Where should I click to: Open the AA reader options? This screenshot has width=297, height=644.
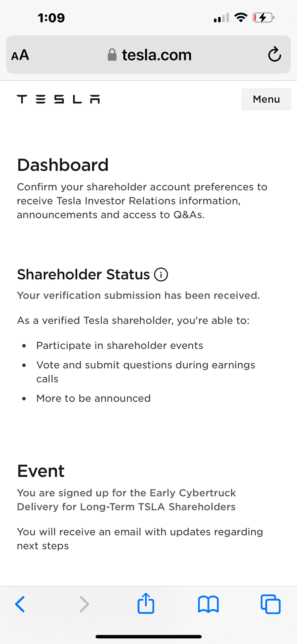(x=20, y=55)
